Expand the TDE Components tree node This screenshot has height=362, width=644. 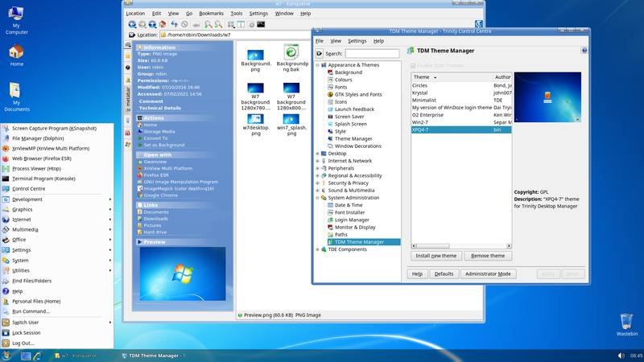[317, 249]
